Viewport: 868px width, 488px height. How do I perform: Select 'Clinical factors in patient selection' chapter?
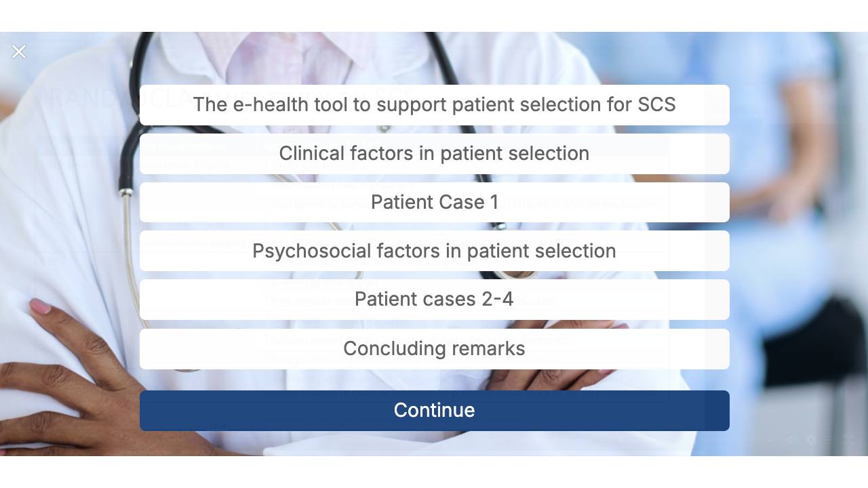435,154
